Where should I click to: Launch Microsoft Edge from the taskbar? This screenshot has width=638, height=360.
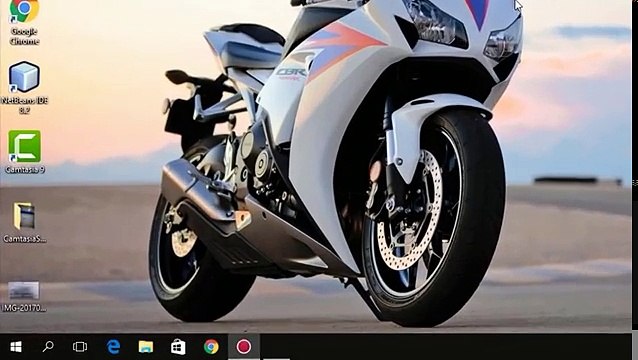[x=113, y=347]
